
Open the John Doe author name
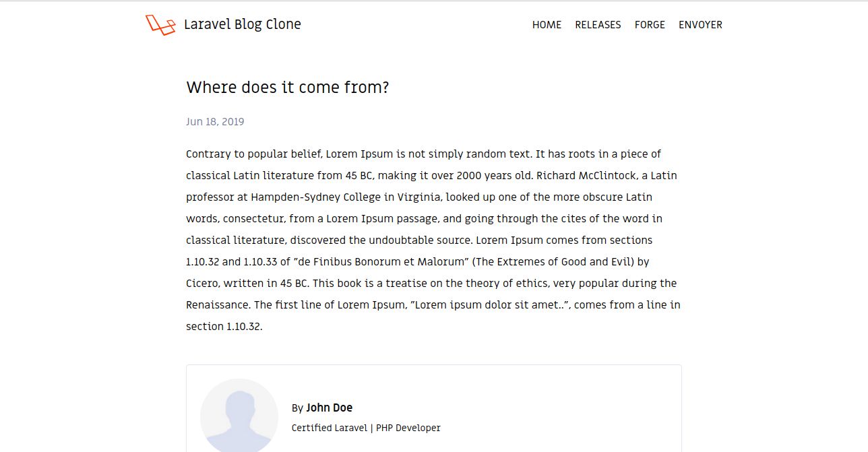[329, 408]
